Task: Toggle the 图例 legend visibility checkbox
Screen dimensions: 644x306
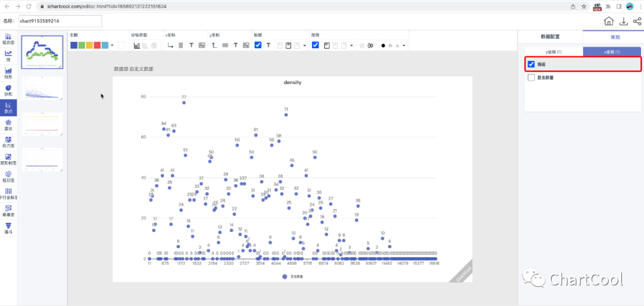Action: click(x=315, y=45)
